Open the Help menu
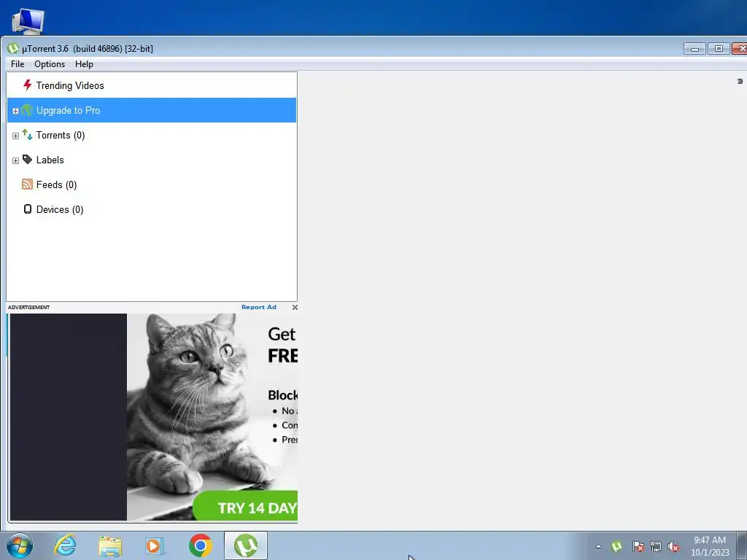 point(84,64)
